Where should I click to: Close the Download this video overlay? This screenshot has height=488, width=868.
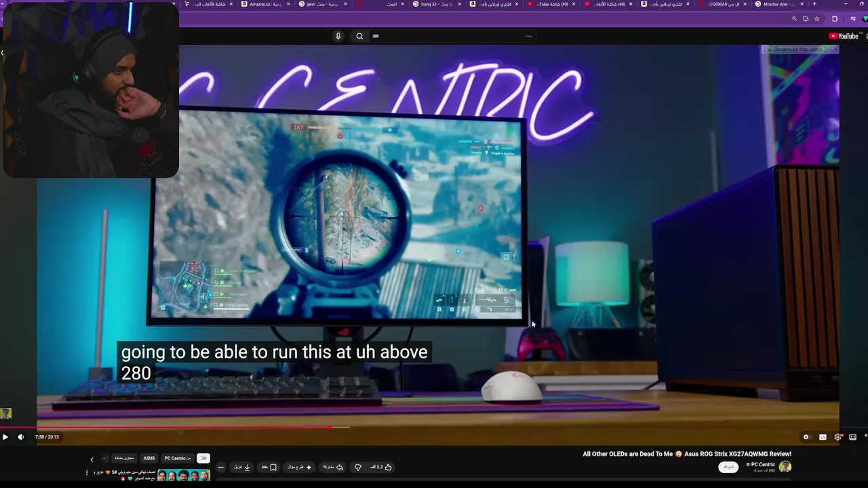(x=835, y=49)
